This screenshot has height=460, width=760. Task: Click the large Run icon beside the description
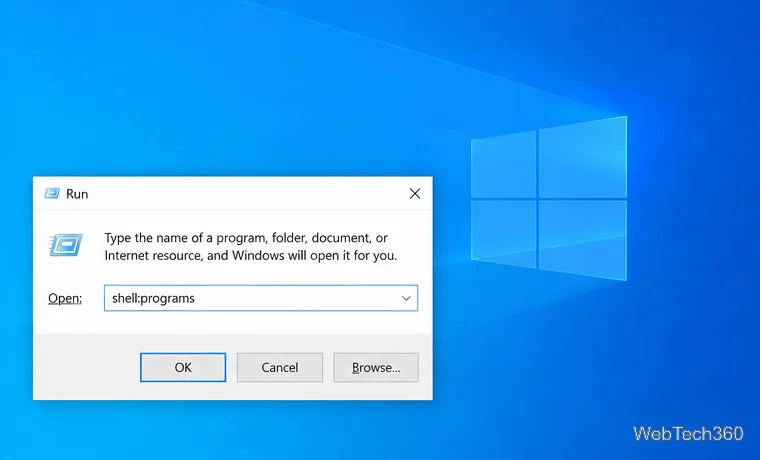click(x=65, y=245)
